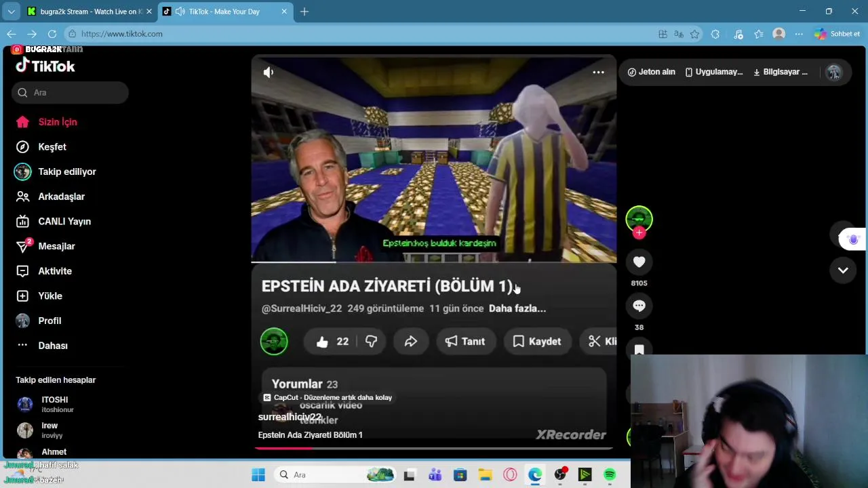Open Spotify from taskbar
This screenshot has height=488, width=868.
pos(610,475)
